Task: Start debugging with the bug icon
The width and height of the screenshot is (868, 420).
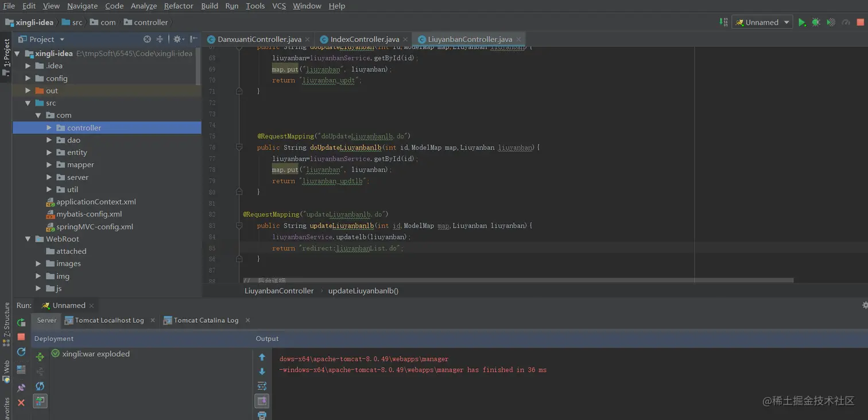Action: pos(816,22)
